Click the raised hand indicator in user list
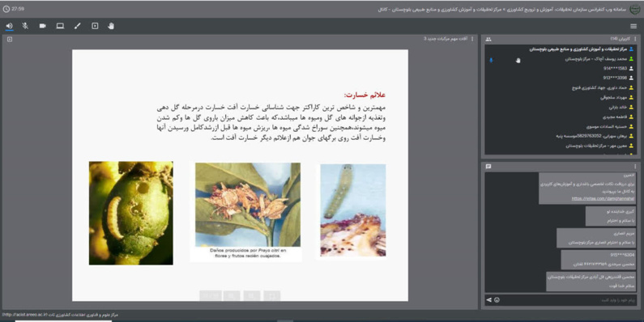This screenshot has width=644, height=322. click(518, 60)
